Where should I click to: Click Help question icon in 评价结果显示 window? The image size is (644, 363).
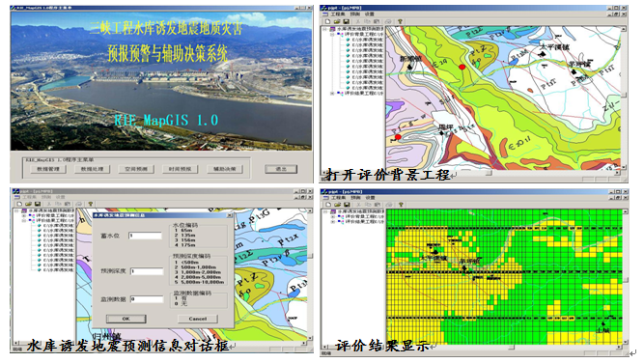coord(401,205)
